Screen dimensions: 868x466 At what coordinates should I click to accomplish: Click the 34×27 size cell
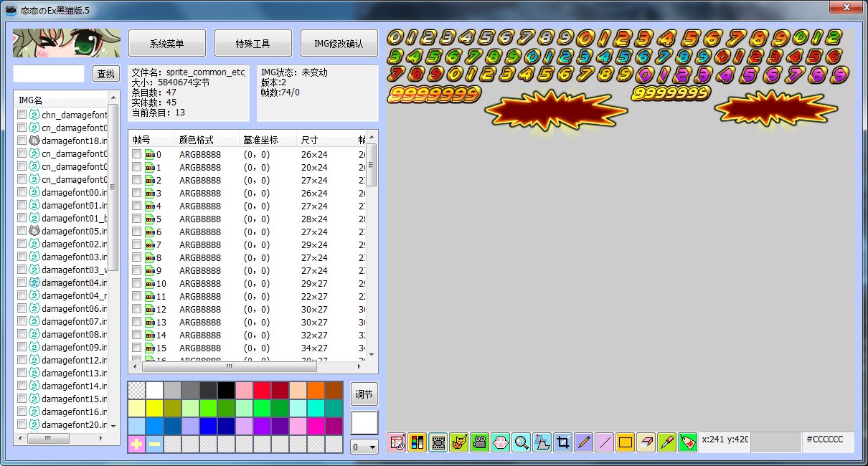tap(314, 348)
